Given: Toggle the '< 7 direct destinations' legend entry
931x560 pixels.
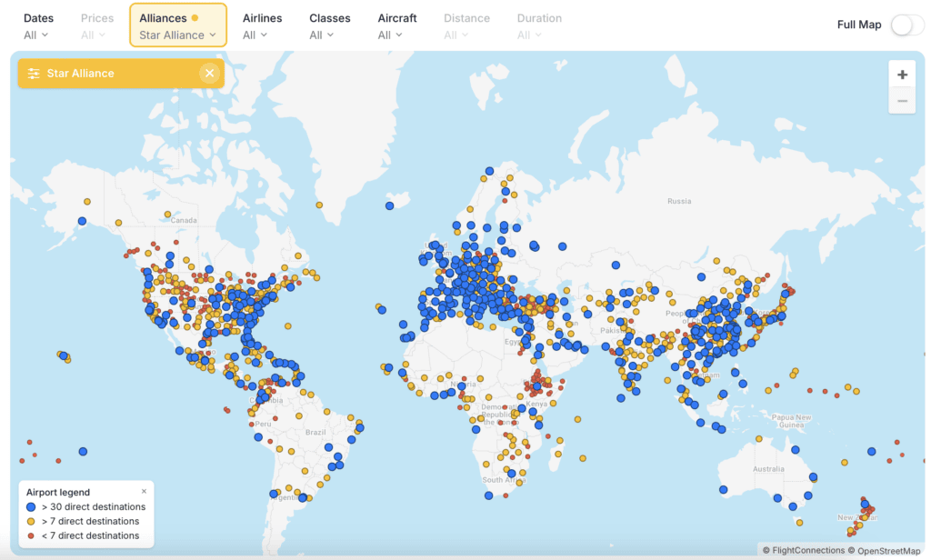Looking at the screenshot, I should pyautogui.click(x=86, y=535).
